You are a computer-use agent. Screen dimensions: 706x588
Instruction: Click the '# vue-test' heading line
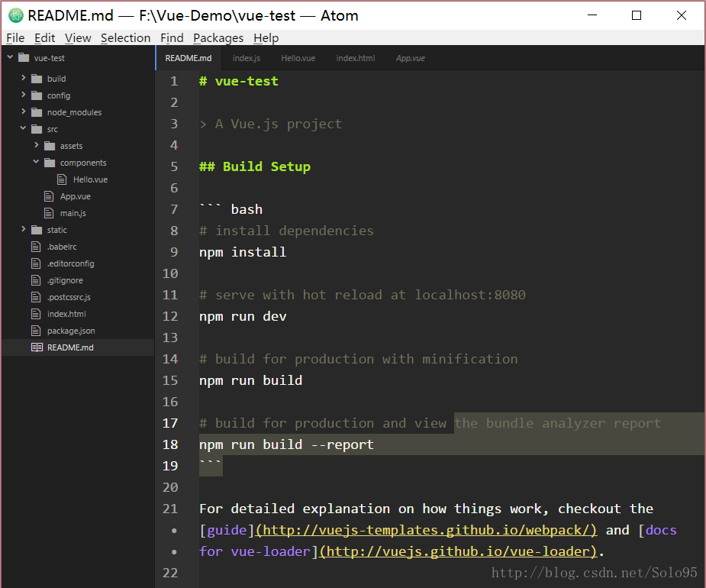pos(239,81)
